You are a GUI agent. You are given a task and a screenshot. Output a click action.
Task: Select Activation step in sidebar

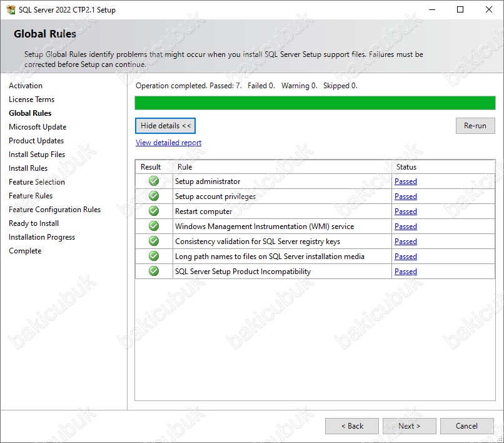(26, 86)
